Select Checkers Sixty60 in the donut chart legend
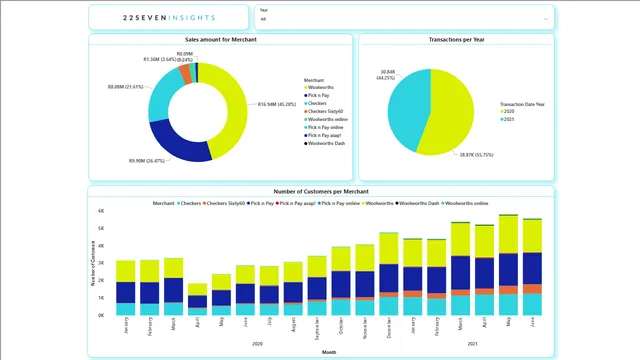Screen dimensions: 640x360 pos(323,111)
